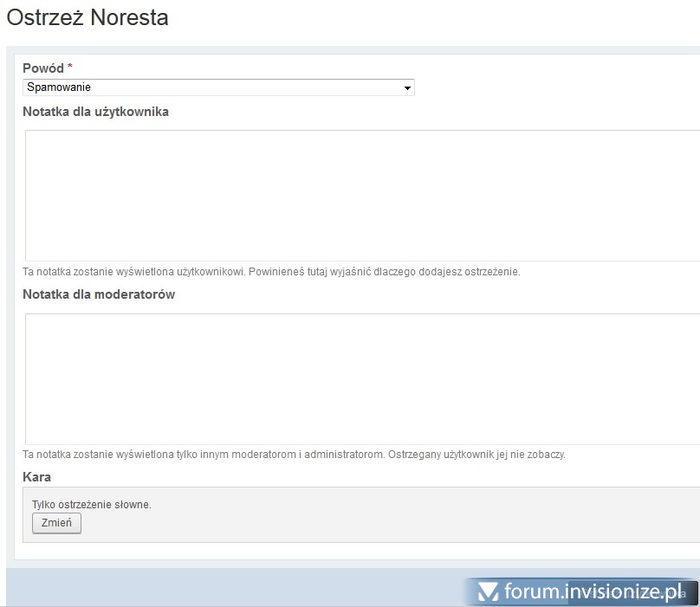
Task: Click the help text below the moderator note
Action: pyautogui.click(x=294, y=455)
